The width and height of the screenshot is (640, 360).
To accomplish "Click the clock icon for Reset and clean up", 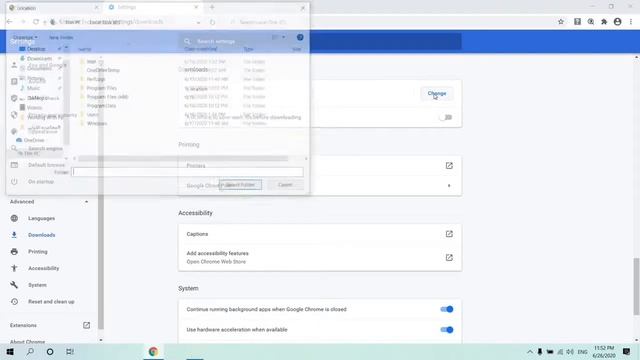I will click(x=14, y=302).
